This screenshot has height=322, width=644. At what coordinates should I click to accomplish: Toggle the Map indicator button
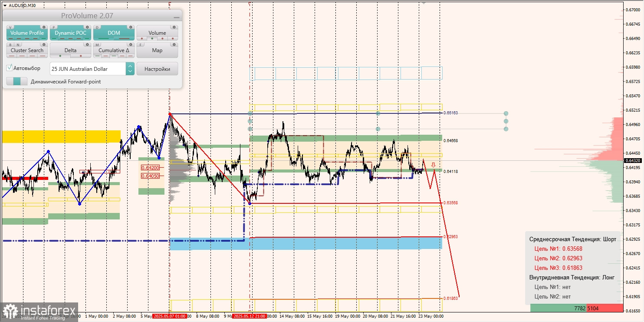pyautogui.click(x=157, y=50)
